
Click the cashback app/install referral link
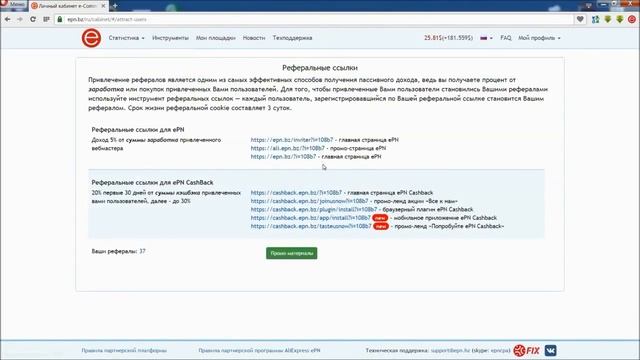click(311, 218)
